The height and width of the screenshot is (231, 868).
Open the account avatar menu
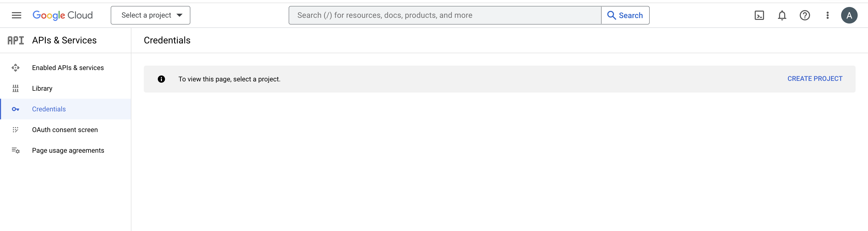pyautogui.click(x=849, y=15)
